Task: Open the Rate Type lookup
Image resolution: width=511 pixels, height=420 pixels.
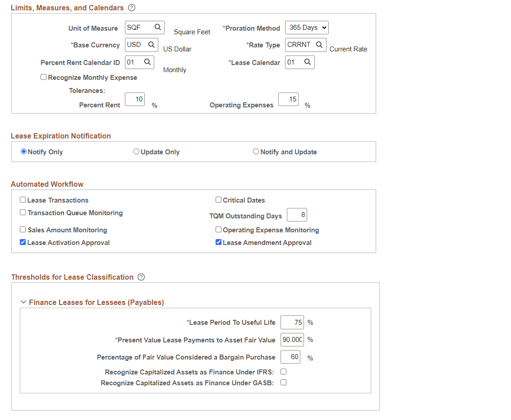Action: click(319, 45)
